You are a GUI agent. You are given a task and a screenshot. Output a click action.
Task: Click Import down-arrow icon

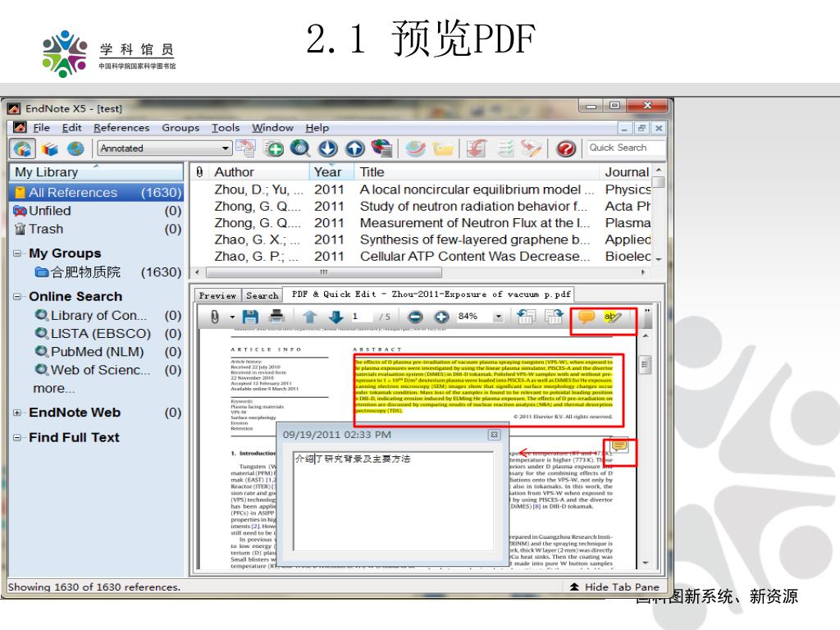click(328, 148)
